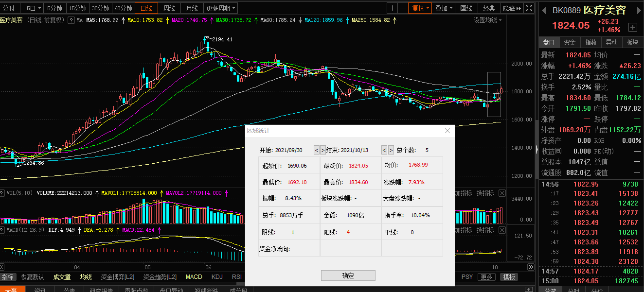The image size is (644, 292).
Task: Click the MA help question mark icon
Action: point(72,20)
